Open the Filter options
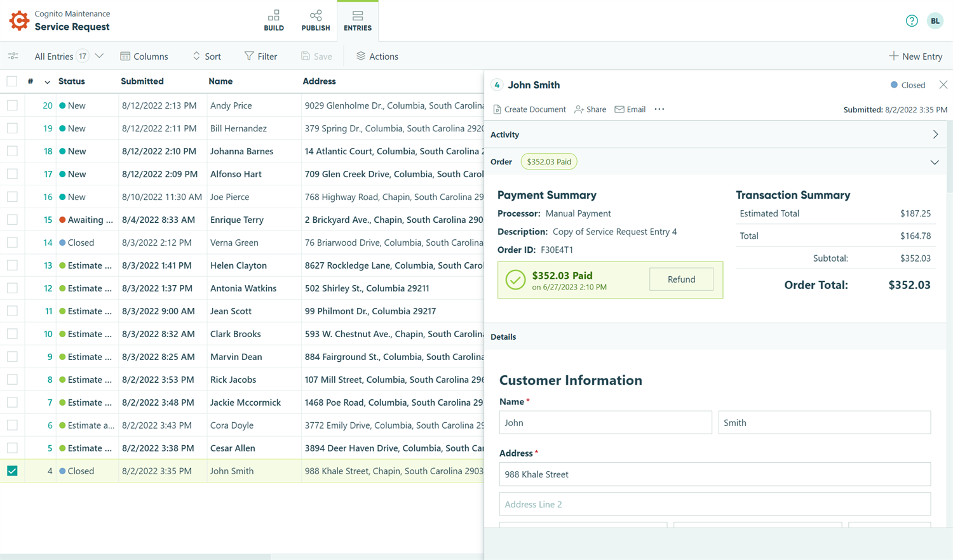The height and width of the screenshot is (560, 953). (x=261, y=57)
